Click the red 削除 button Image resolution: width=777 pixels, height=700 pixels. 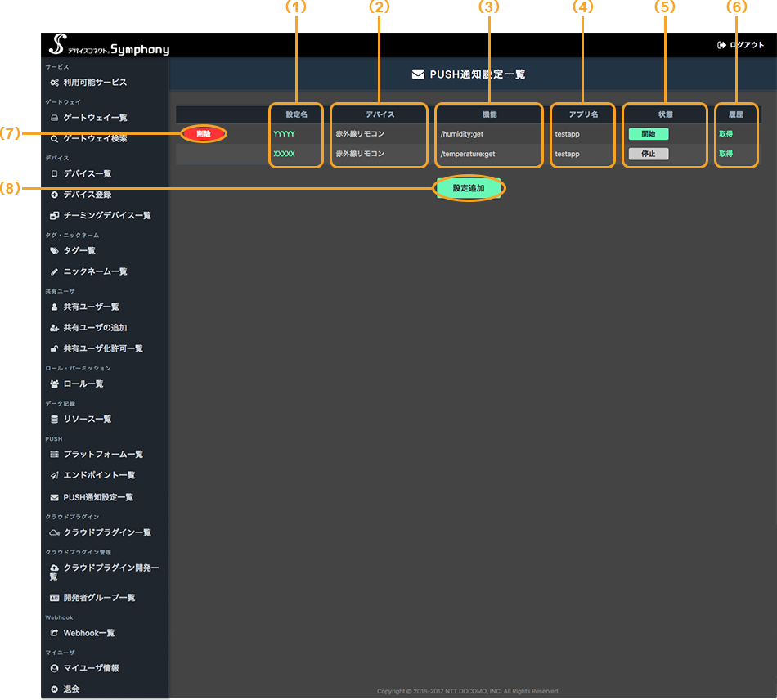coord(204,134)
